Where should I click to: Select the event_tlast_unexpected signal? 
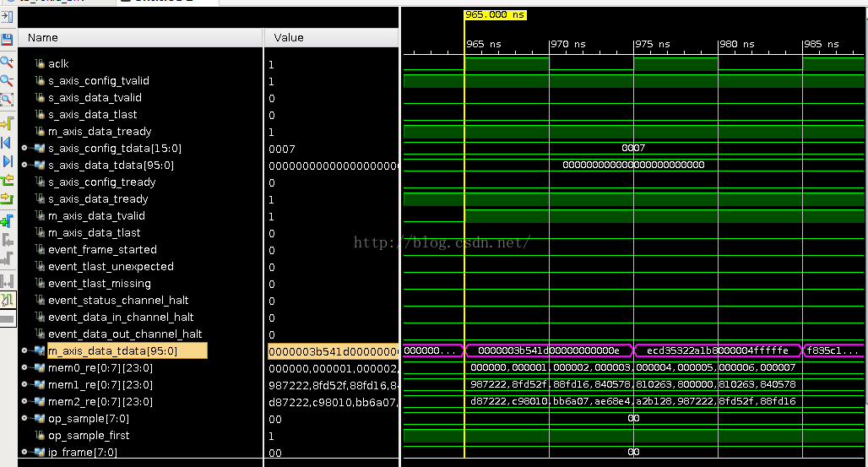tap(111, 267)
